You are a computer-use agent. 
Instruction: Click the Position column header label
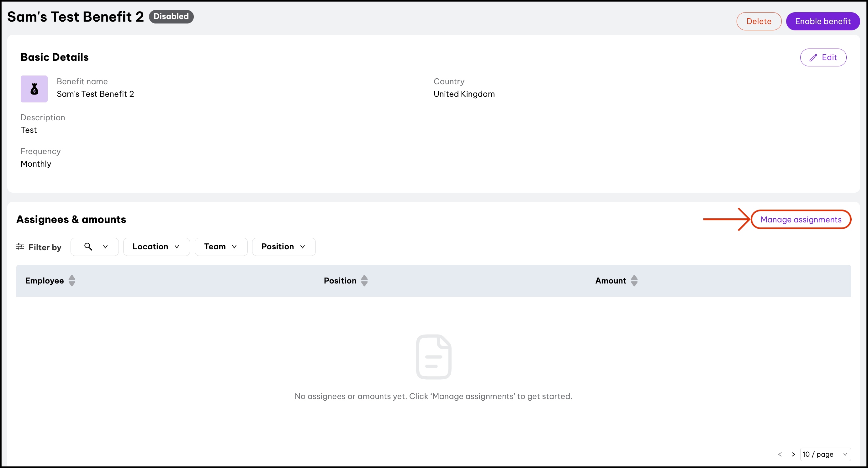coord(340,280)
